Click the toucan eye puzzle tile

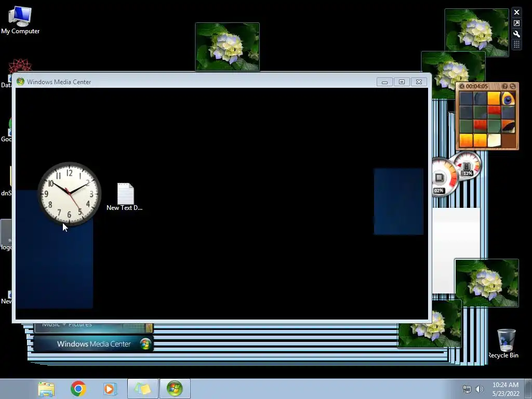point(508,99)
